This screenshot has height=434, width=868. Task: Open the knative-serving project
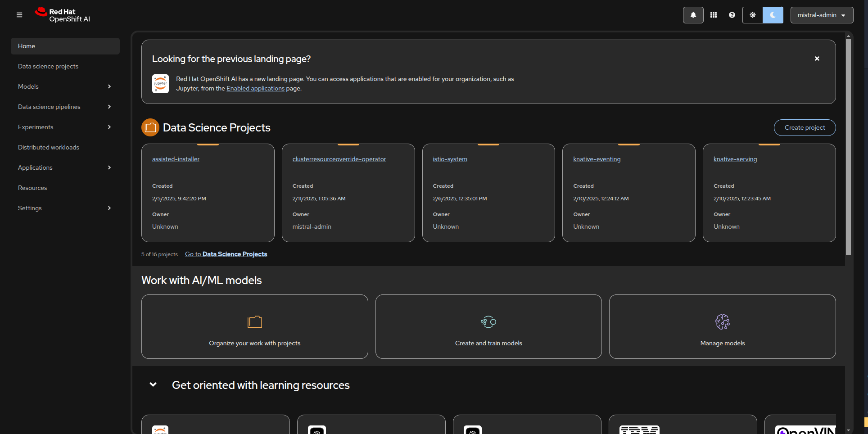click(735, 159)
